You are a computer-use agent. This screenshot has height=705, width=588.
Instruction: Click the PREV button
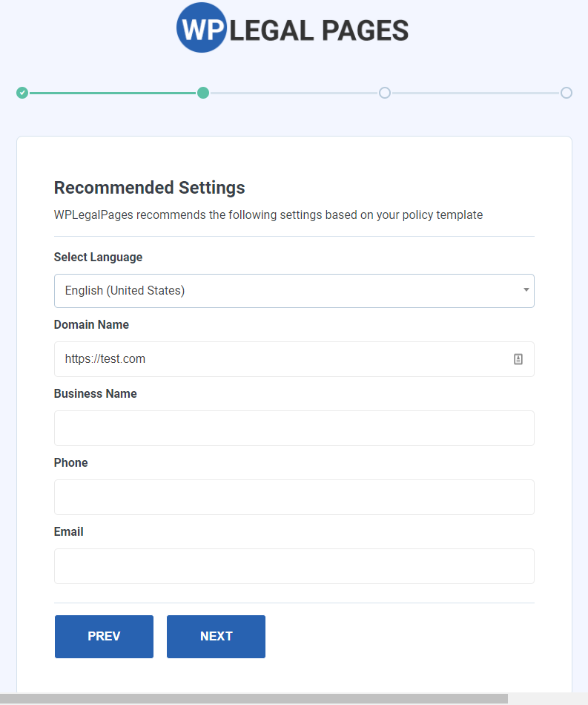[104, 637]
